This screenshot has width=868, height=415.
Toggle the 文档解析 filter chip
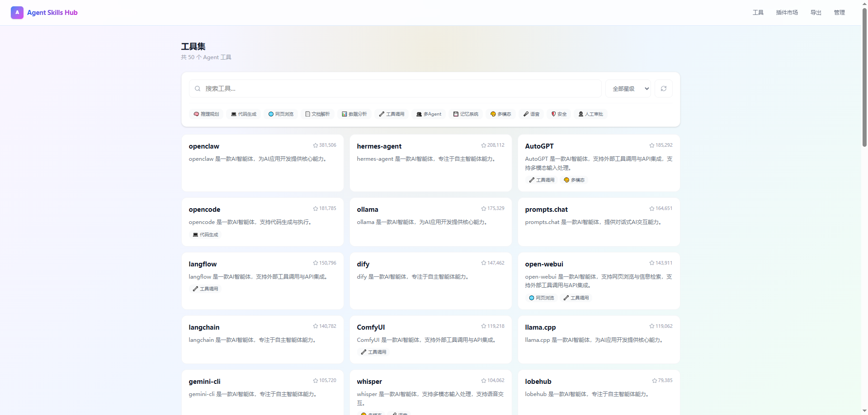coord(317,114)
